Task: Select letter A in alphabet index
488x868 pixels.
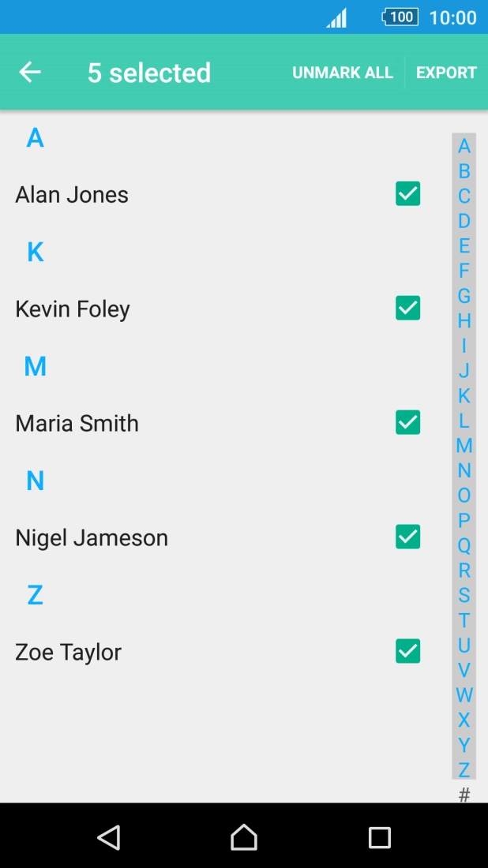Action: pyautogui.click(x=464, y=146)
